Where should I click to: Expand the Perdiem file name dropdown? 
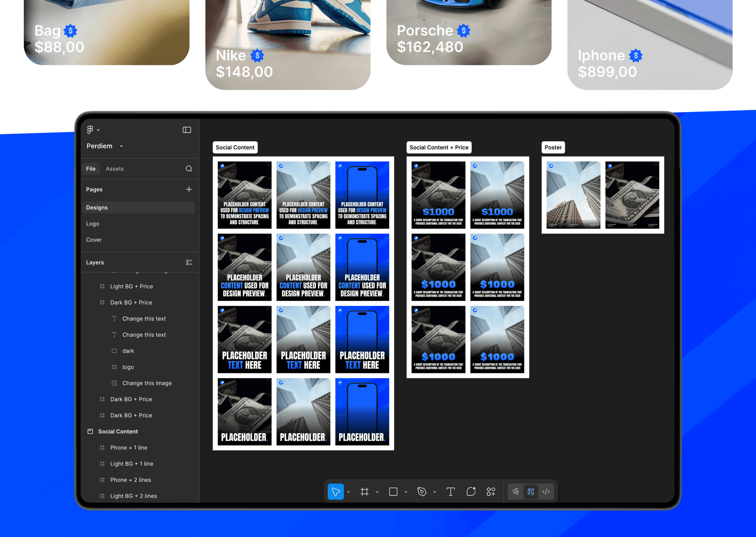click(121, 146)
